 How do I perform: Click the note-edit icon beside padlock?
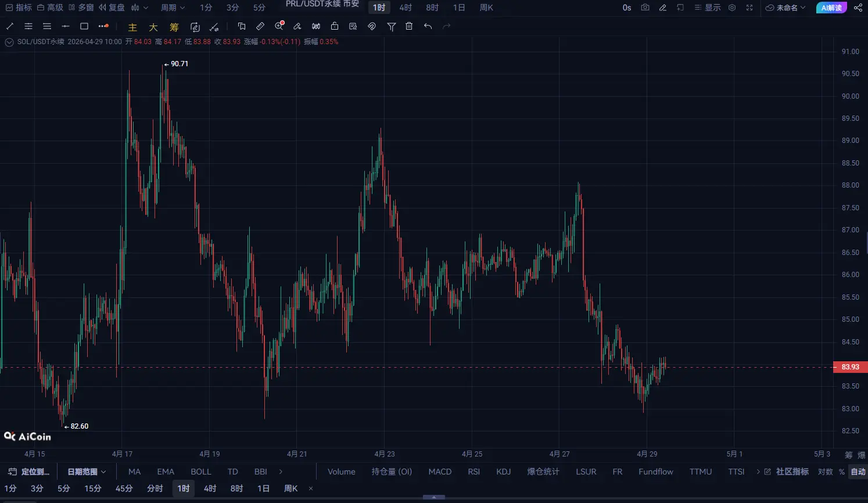353,26
